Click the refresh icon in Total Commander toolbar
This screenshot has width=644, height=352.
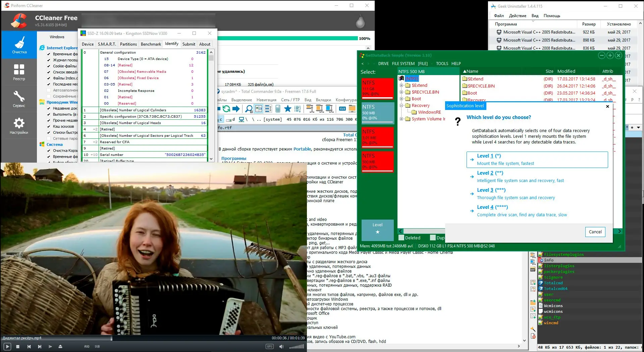[226, 109]
